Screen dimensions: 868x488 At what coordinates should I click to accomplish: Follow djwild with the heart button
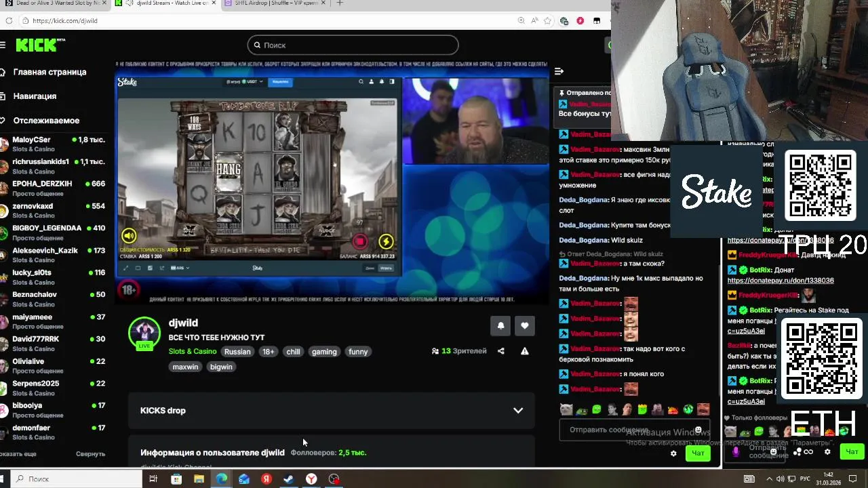click(524, 325)
